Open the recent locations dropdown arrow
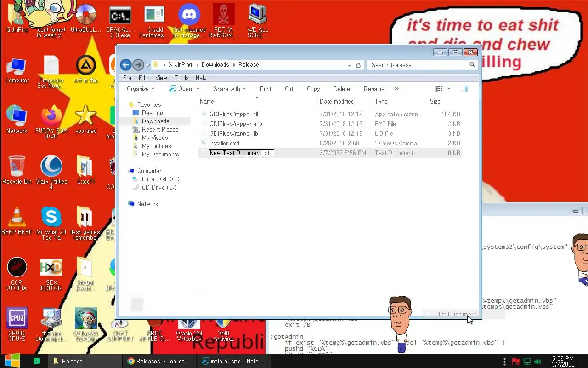Screen dimensions: 588x368 (x=147, y=65)
